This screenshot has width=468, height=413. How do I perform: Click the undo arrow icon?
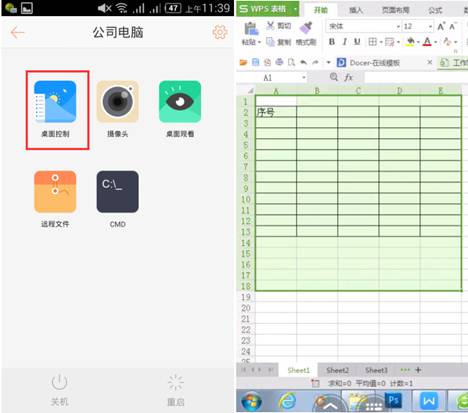click(303, 62)
